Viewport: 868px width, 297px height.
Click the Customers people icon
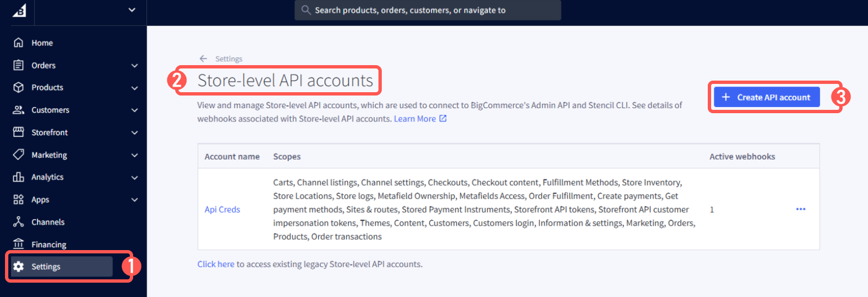pos(19,110)
